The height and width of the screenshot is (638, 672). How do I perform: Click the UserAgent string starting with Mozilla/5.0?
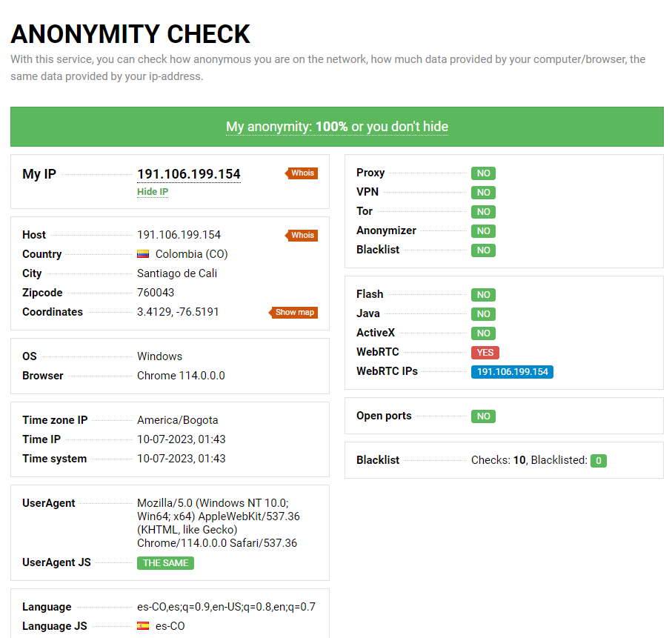point(219,523)
